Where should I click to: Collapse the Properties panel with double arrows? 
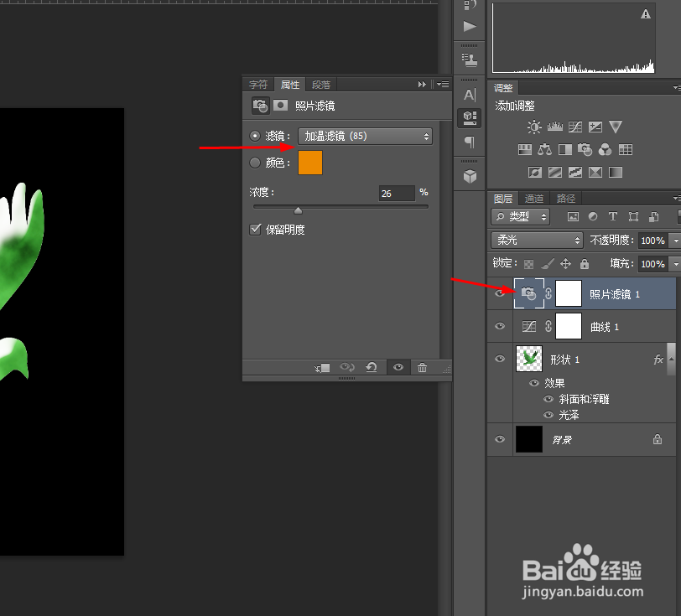(422, 84)
